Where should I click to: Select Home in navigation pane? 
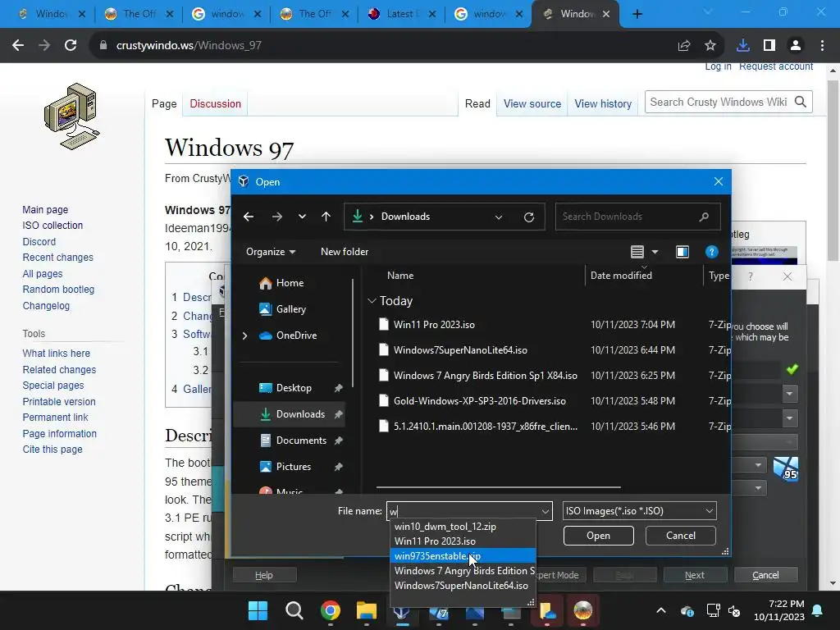tap(290, 283)
